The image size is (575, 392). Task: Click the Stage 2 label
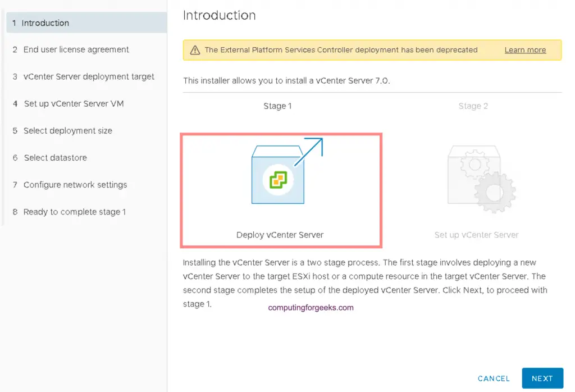473,106
